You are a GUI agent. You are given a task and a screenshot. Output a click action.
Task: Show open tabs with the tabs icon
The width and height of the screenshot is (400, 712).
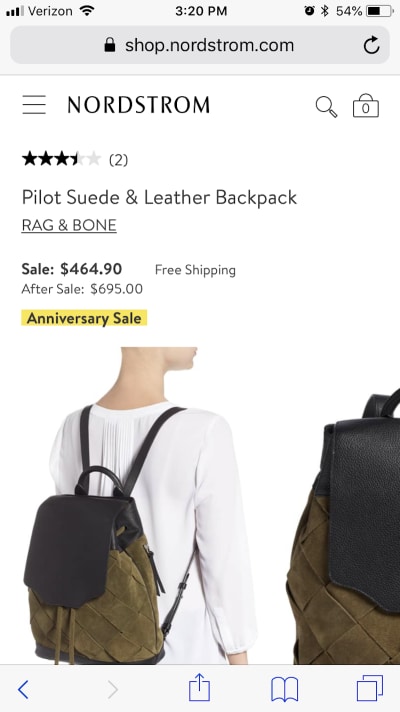point(370,688)
